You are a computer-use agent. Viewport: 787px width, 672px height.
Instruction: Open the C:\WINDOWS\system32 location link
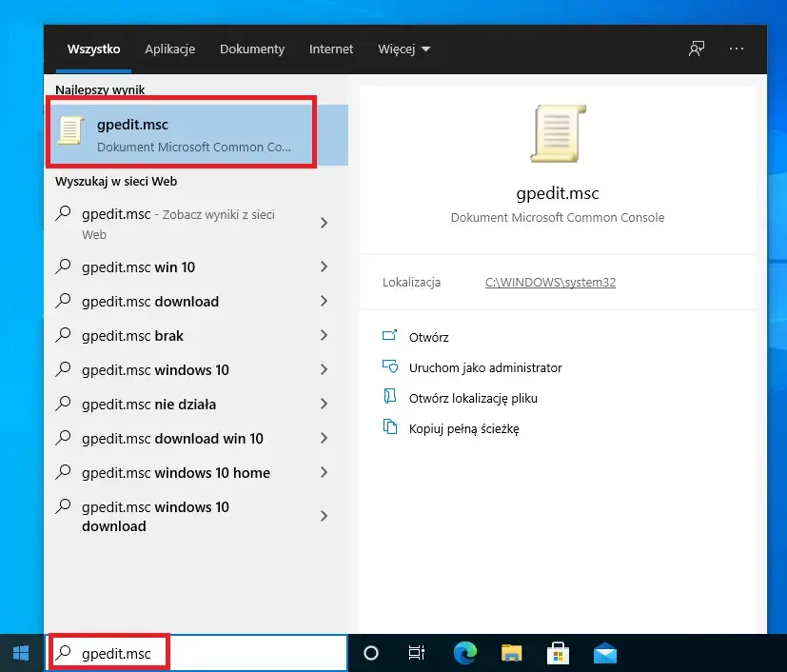[x=549, y=282]
